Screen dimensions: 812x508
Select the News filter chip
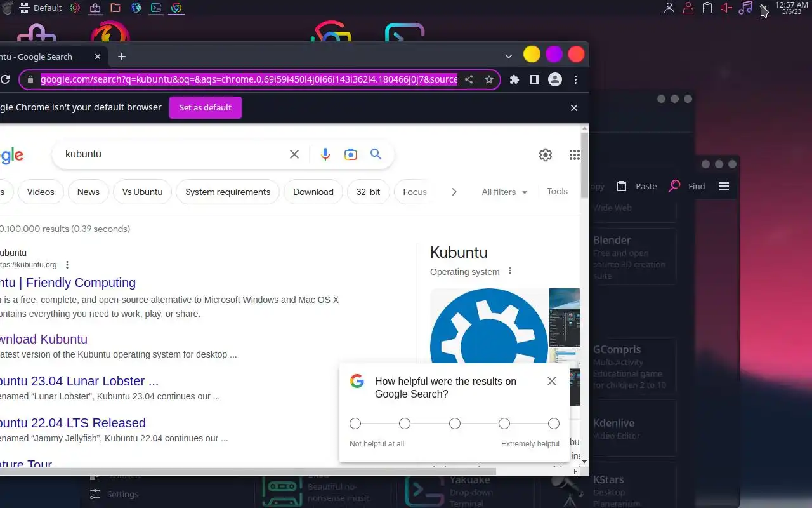tap(88, 192)
